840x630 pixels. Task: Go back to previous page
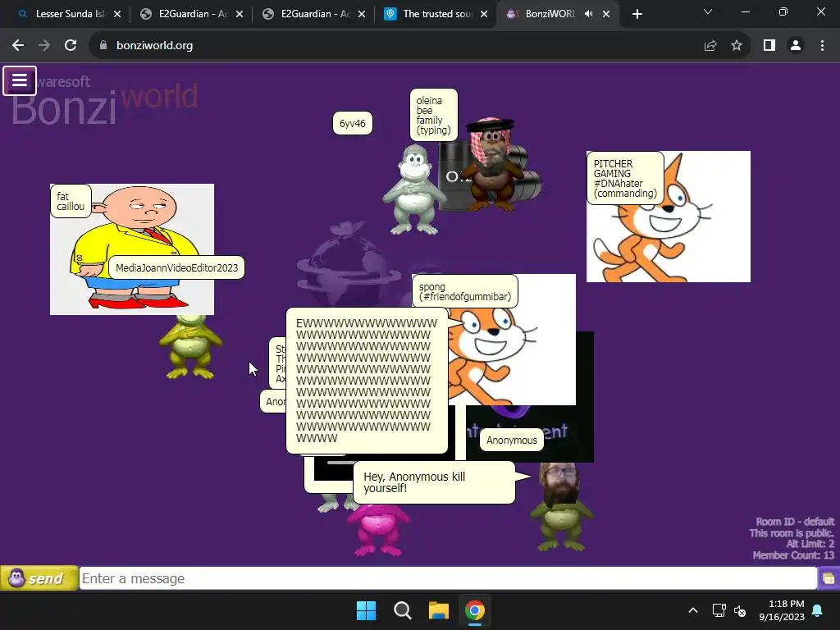click(18, 46)
